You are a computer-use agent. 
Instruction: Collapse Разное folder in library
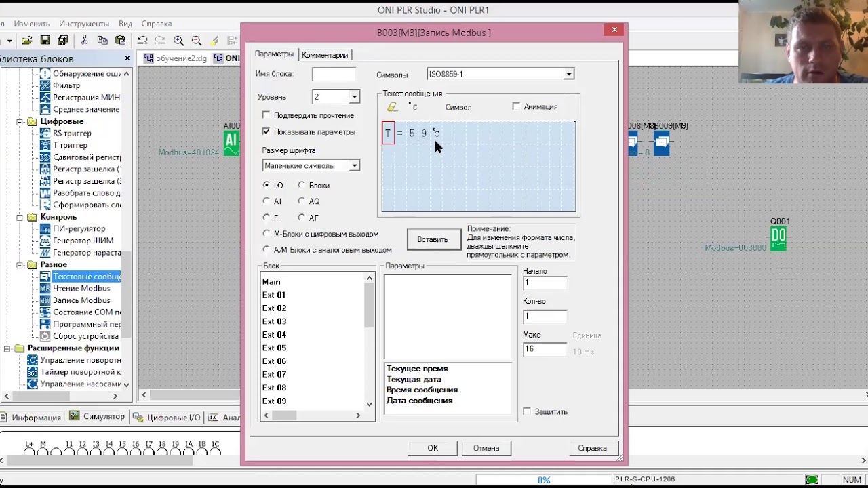click(x=20, y=265)
